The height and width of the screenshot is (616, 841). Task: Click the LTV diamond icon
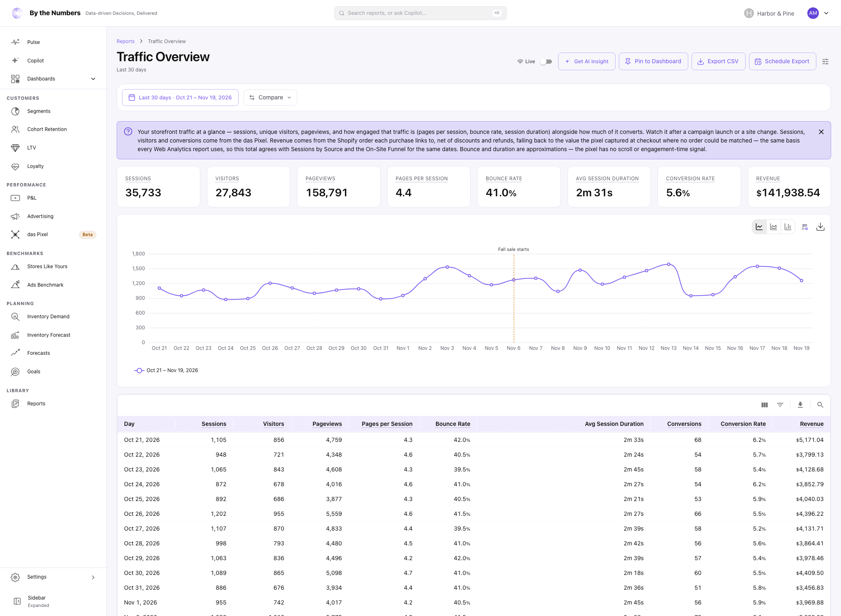pyautogui.click(x=15, y=148)
